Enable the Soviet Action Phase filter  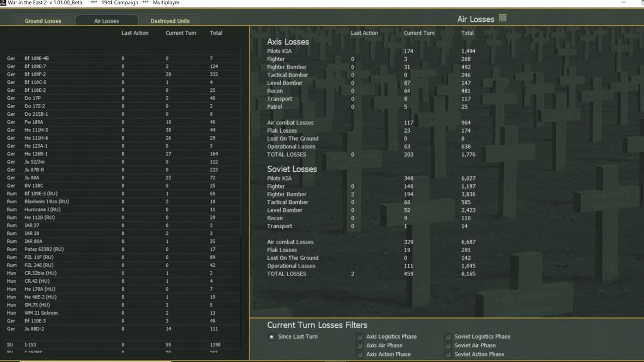(447, 354)
